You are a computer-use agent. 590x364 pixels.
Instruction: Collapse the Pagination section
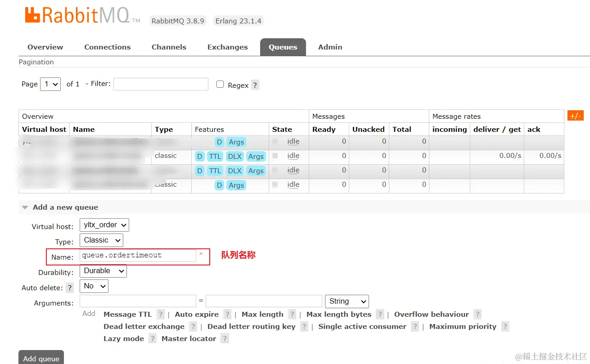pos(36,62)
